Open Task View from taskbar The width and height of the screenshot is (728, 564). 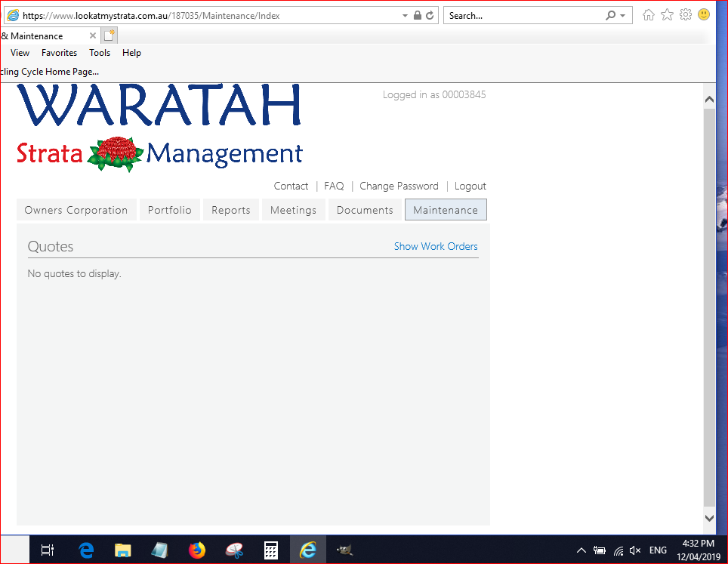tap(48, 550)
